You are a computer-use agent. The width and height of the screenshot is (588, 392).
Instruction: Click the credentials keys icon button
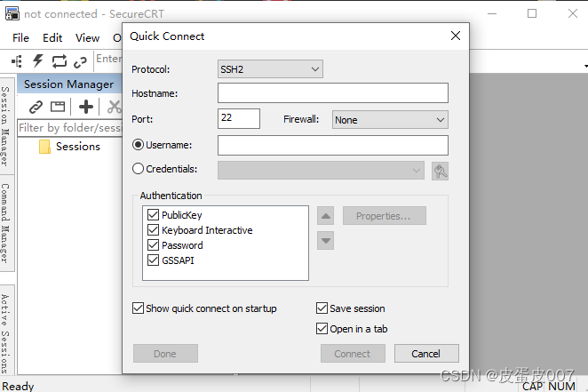[440, 171]
